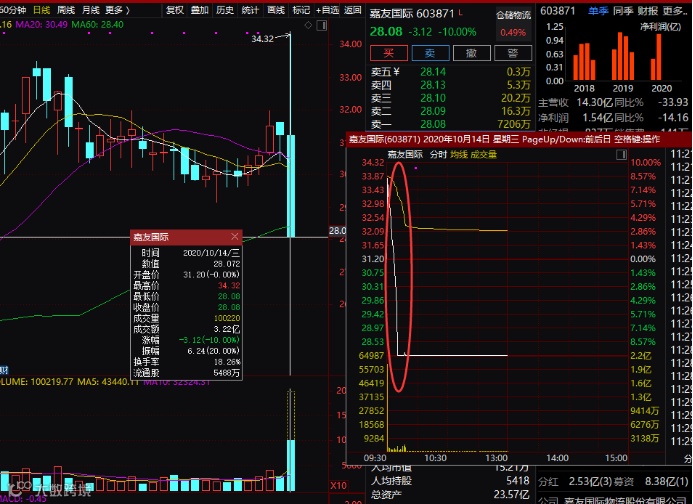
Task: Toggle 均线 average line in intraday popup
Action: pos(459,154)
